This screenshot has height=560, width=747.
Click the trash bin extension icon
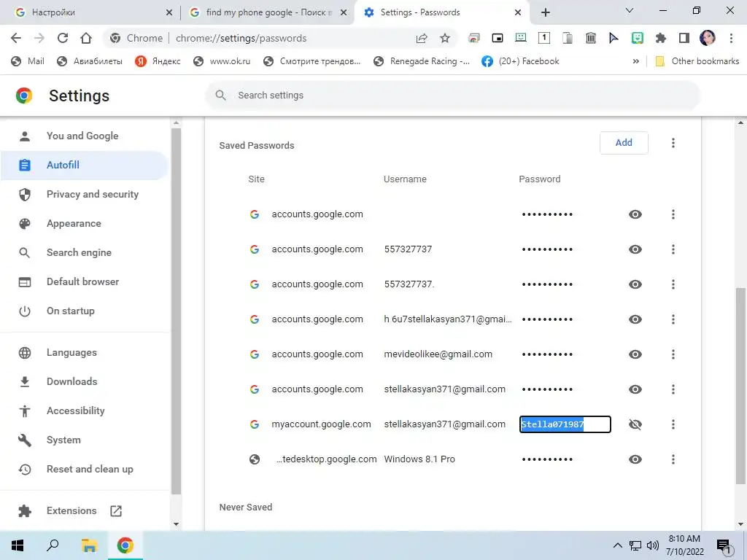pos(591,38)
